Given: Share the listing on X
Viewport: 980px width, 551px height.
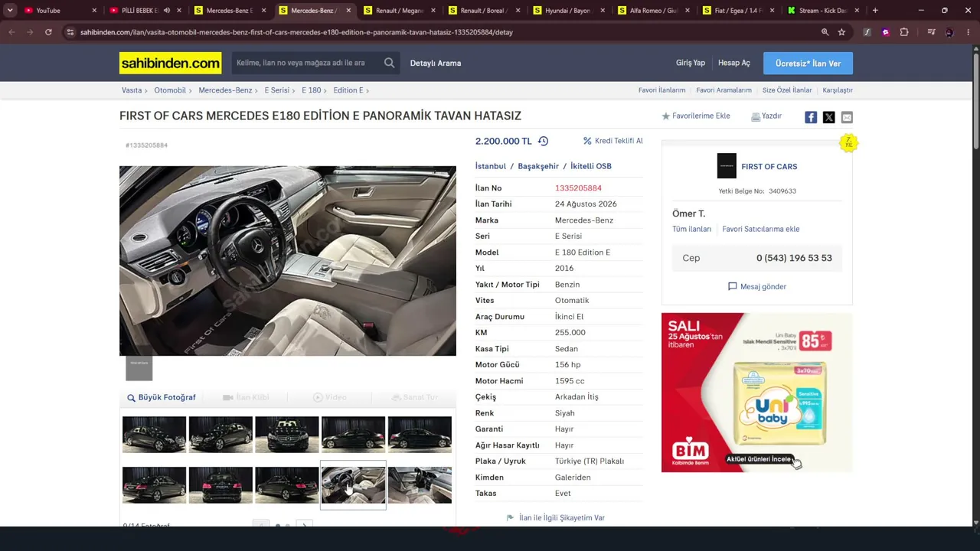Looking at the screenshot, I should (x=828, y=117).
